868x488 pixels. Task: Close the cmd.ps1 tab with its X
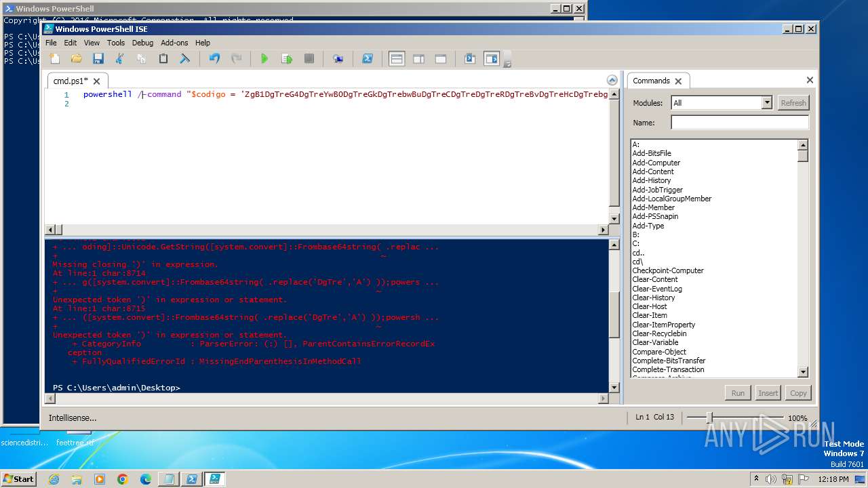[96, 81]
